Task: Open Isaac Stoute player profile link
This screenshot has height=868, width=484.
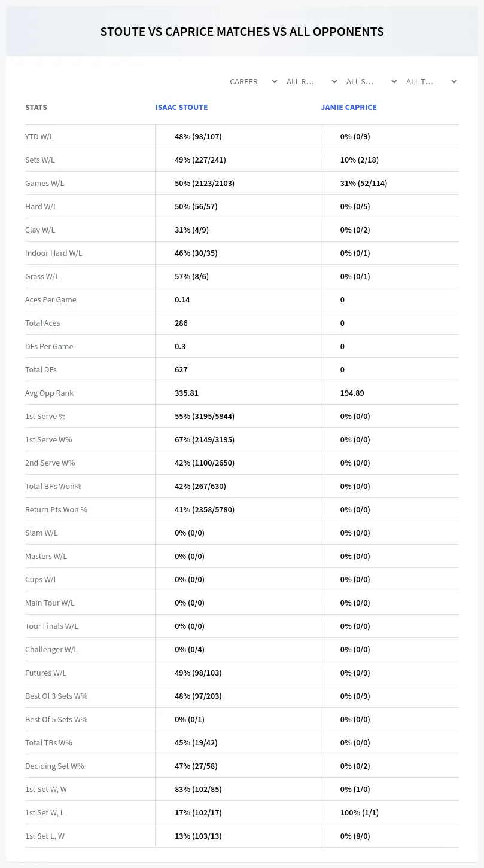Action: coord(181,108)
